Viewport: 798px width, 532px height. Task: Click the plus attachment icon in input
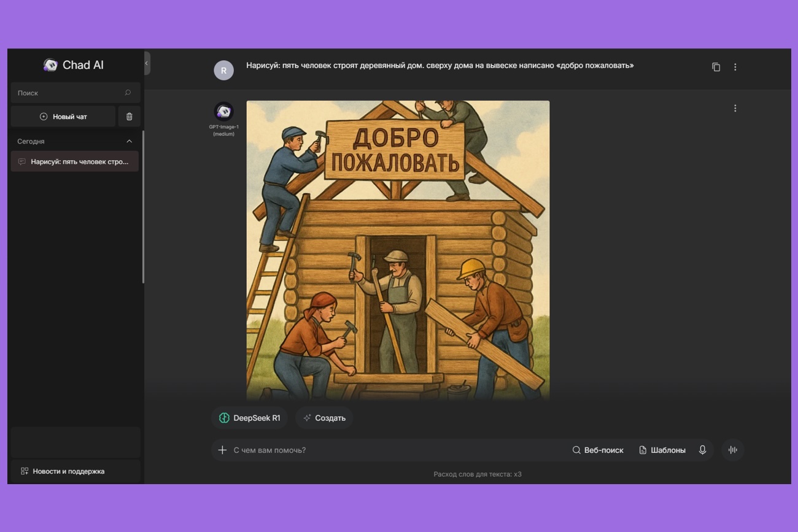tap(222, 450)
